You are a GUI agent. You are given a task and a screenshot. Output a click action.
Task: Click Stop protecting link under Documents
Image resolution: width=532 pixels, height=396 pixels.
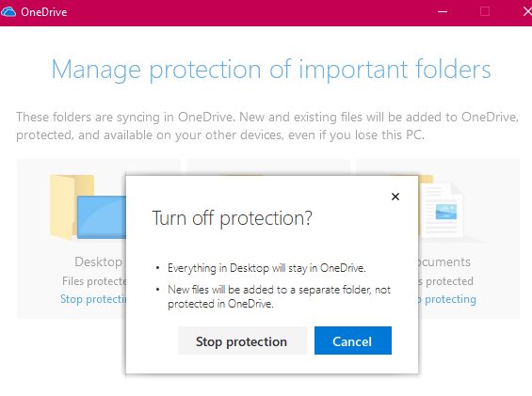[x=447, y=299]
